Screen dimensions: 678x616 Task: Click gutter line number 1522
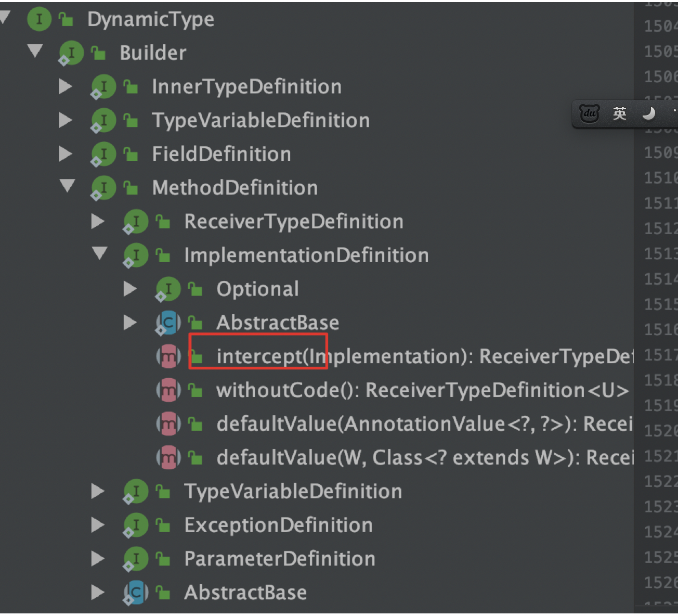[x=661, y=482]
